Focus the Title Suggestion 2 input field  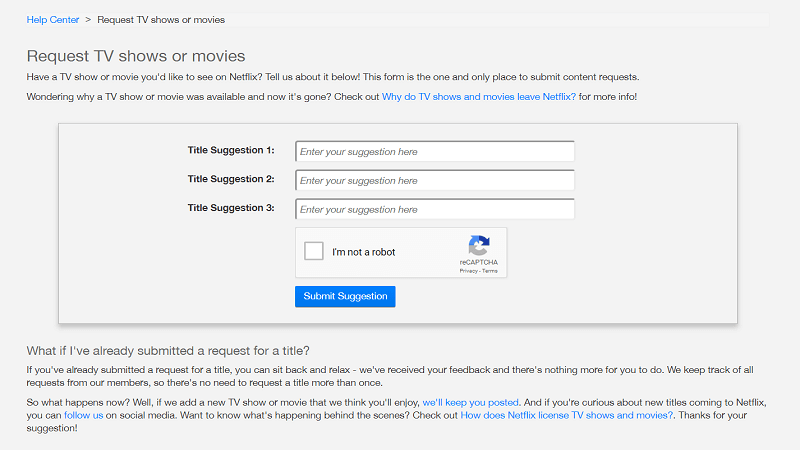pos(434,180)
